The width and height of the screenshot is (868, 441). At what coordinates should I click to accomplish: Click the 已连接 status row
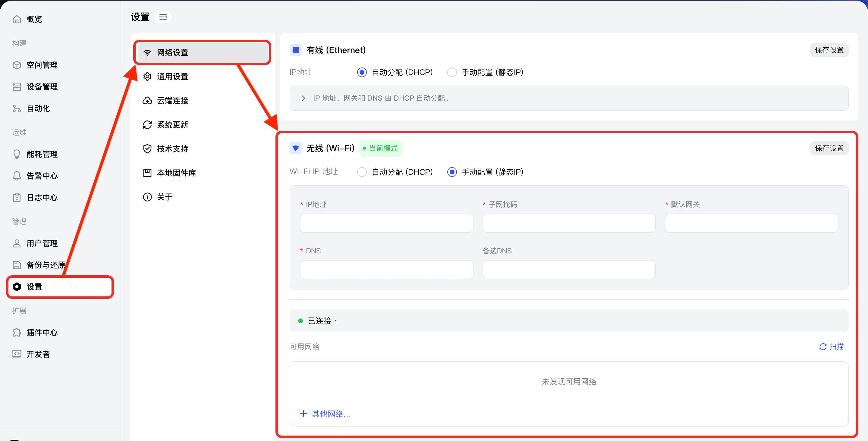569,321
